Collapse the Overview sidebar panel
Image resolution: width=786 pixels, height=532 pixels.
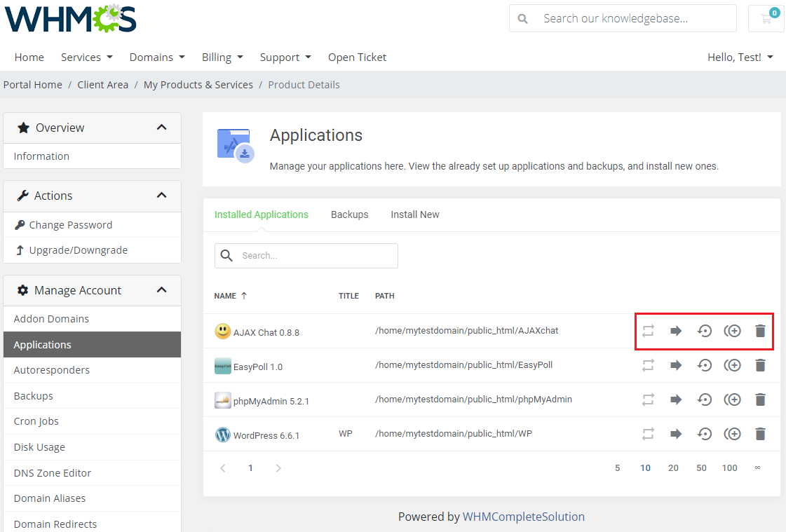tap(161, 128)
